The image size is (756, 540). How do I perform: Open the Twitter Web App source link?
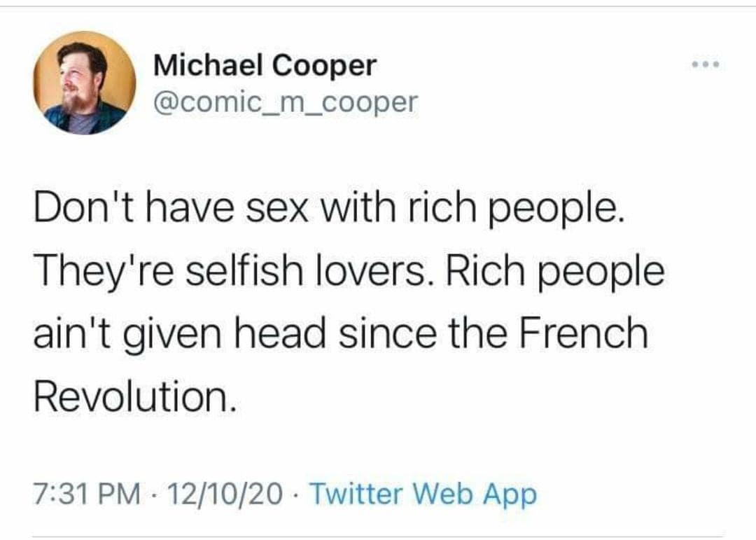coord(423,494)
